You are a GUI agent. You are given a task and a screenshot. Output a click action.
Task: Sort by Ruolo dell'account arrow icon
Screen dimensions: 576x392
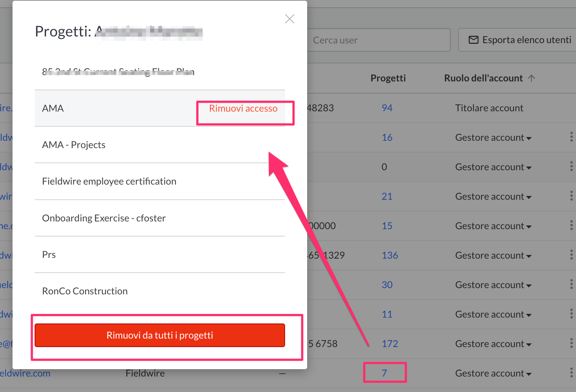tap(531, 78)
